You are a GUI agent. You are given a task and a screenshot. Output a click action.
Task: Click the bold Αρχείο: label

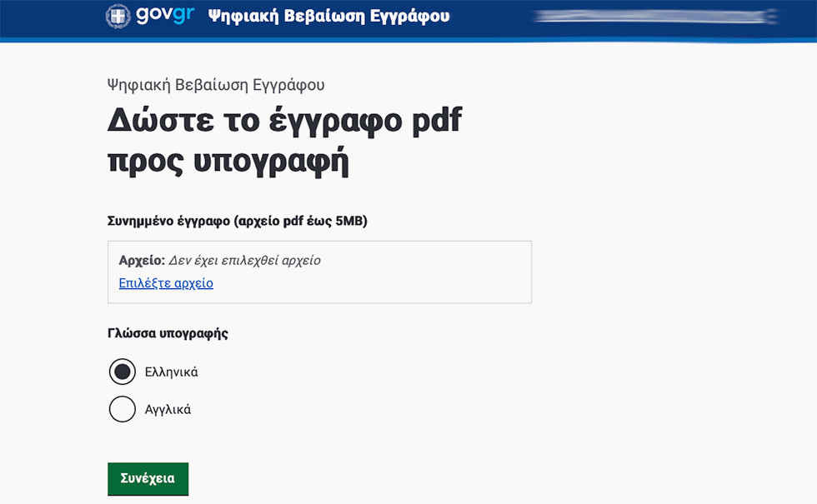click(142, 260)
